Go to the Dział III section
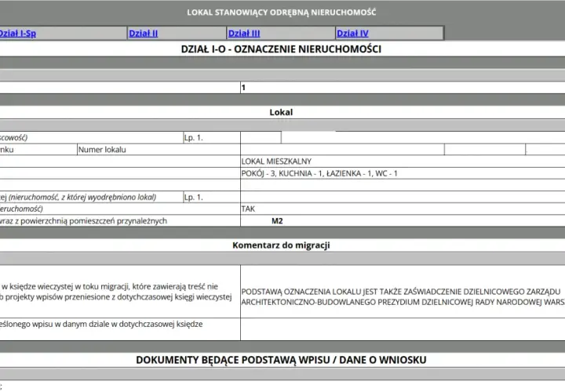Viewport: 565px width, 392px height. pyautogui.click(x=244, y=34)
